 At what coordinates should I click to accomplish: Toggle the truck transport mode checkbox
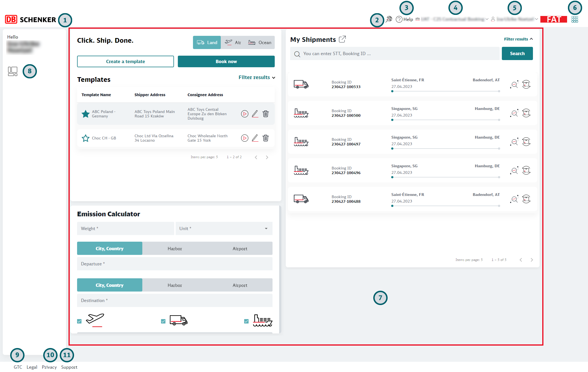click(x=163, y=321)
